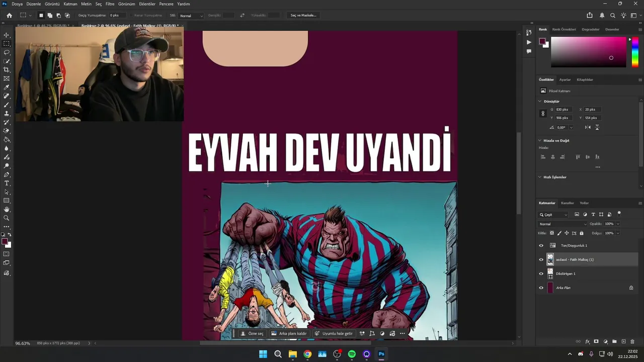Click Arka planı kaldır button
Image resolution: width=644 pixels, height=362 pixels.
pos(289,333)
